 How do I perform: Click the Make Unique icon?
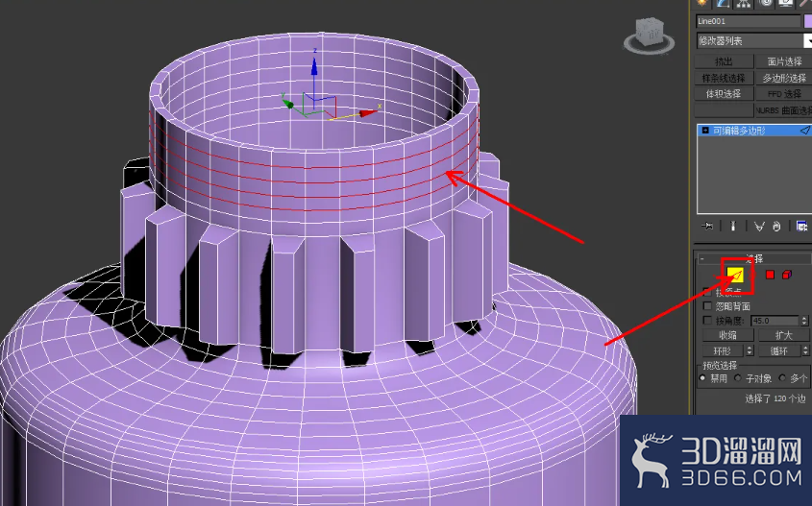758,226
